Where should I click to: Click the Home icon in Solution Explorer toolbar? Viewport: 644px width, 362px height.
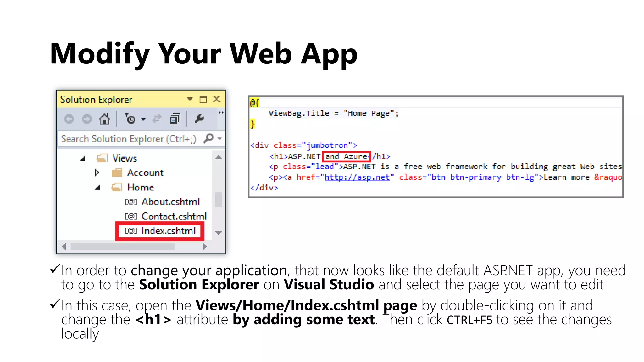click(104, 119)
